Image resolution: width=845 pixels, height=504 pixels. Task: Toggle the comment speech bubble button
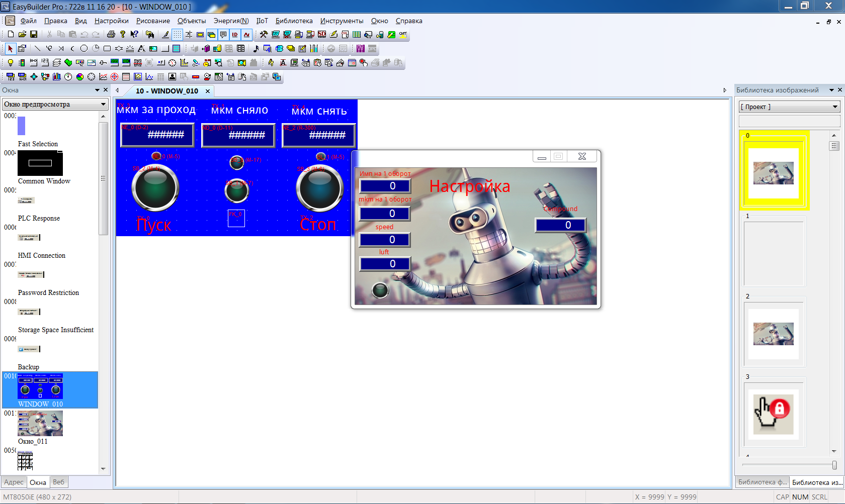click(x=223, y=34)
